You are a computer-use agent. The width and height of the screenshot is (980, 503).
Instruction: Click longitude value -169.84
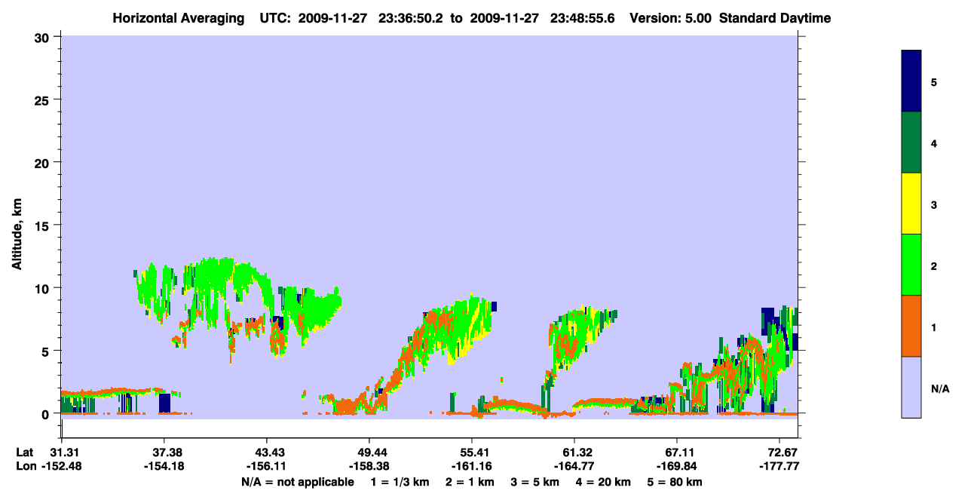pos(677,466)
